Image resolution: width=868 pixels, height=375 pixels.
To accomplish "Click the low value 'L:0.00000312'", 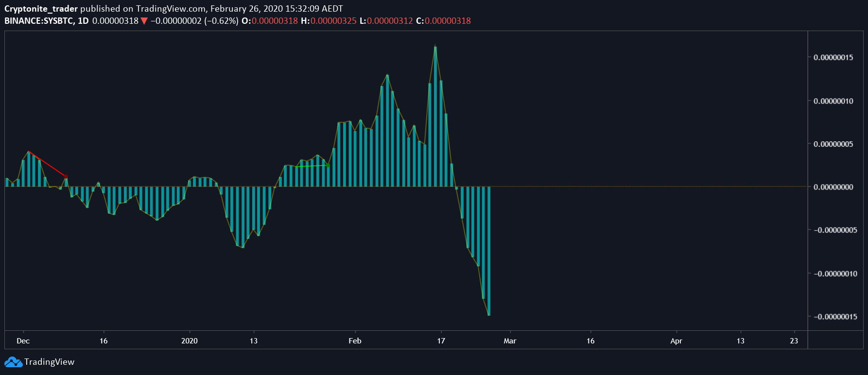I will click(x=386, y=21).
